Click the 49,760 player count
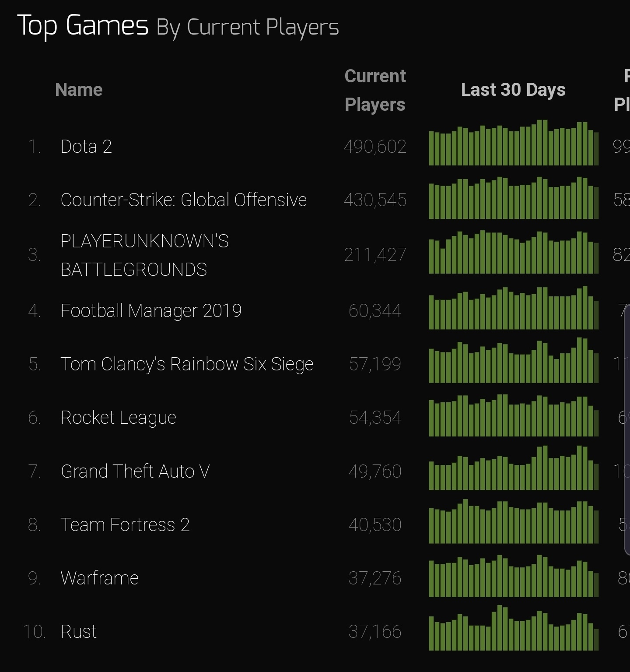 coord(375,471)
